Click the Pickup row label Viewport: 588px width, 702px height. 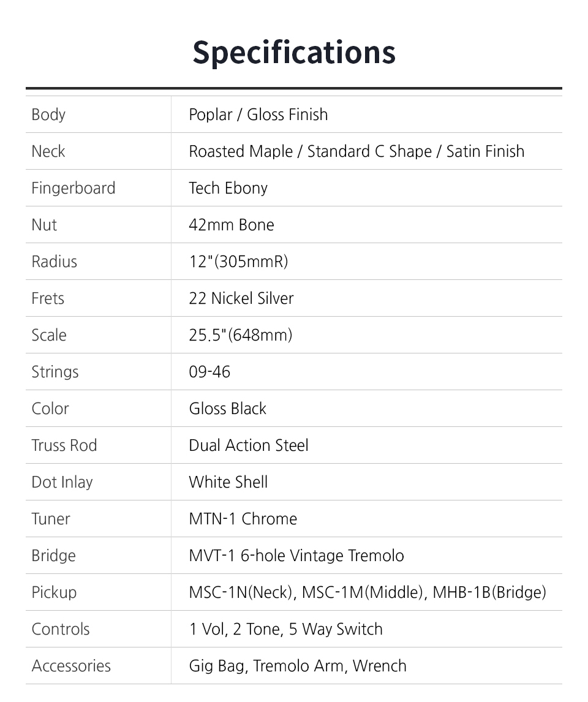click(54, 592)
